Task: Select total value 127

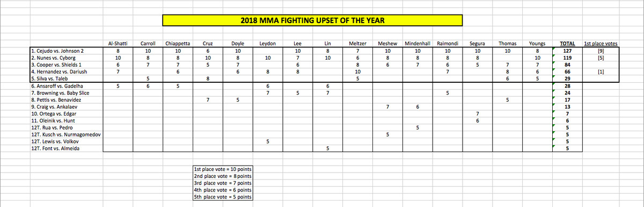Action: 567,51
